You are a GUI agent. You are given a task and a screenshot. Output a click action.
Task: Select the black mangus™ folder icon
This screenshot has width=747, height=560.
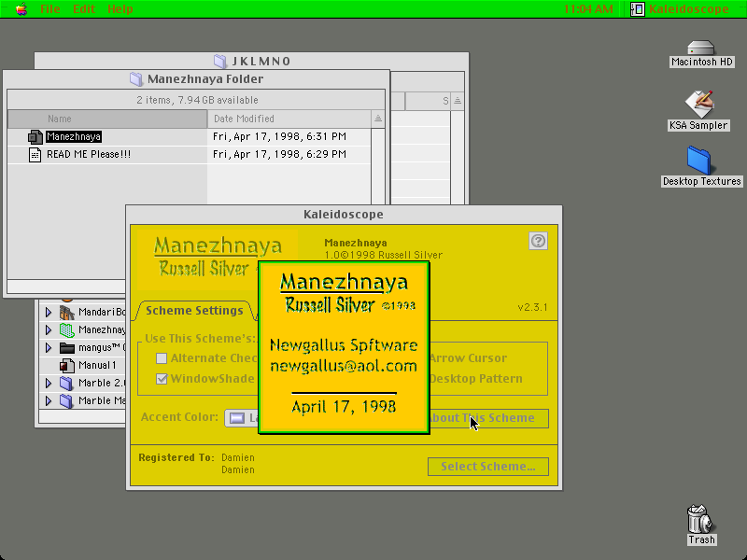(x=67, y=347)
